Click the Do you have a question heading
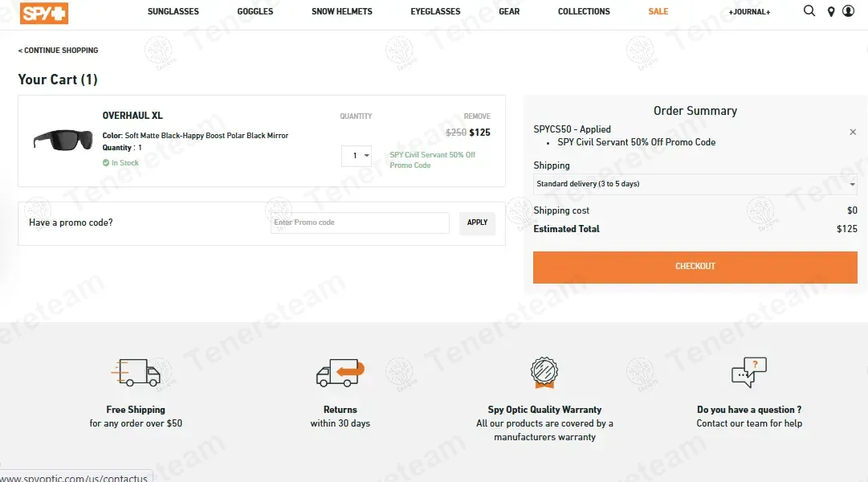The image size is (868, 482). (x=749, y=410)
